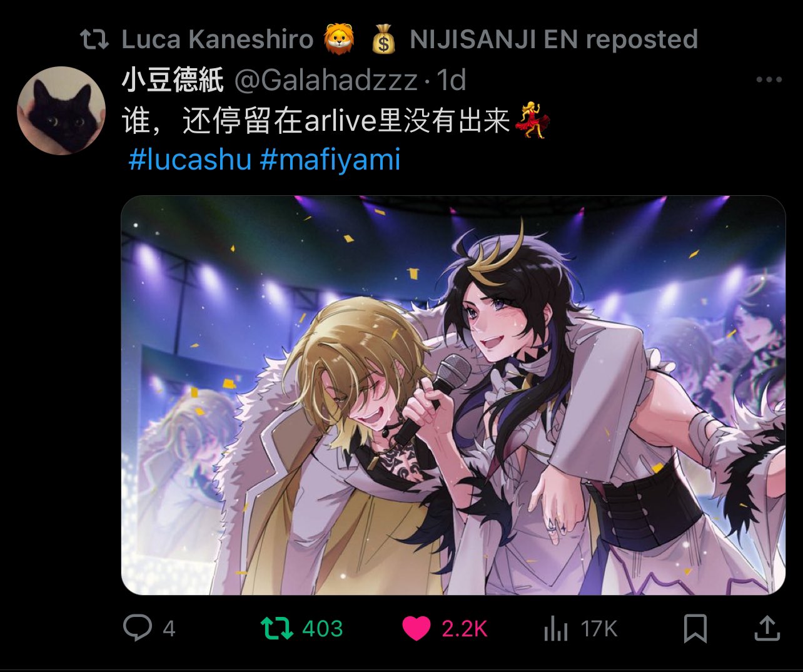Image resolution: width=803 pixels, height=672 pixels.
Task: Click the 17K views count
Action: click(x=599, y=628)
